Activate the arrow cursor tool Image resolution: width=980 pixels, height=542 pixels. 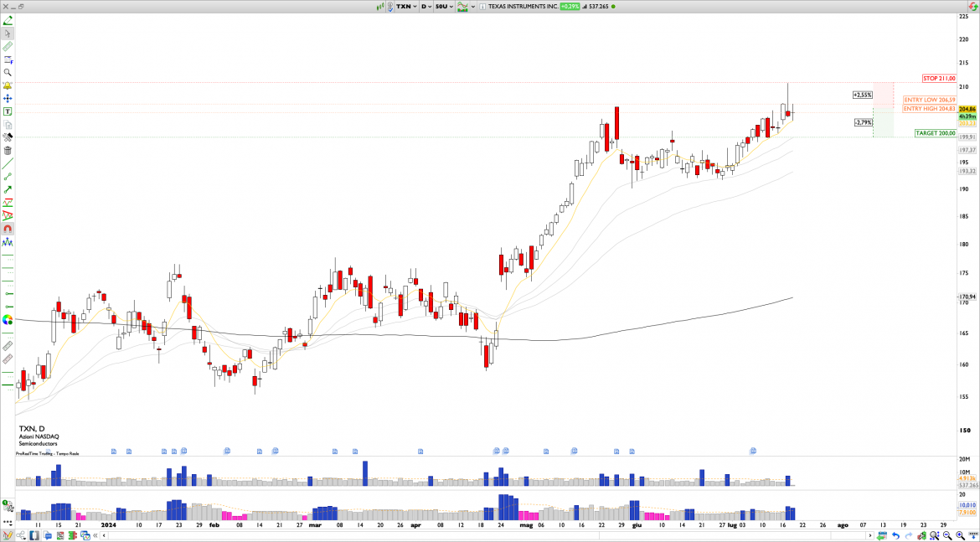(x=8, y=34)
